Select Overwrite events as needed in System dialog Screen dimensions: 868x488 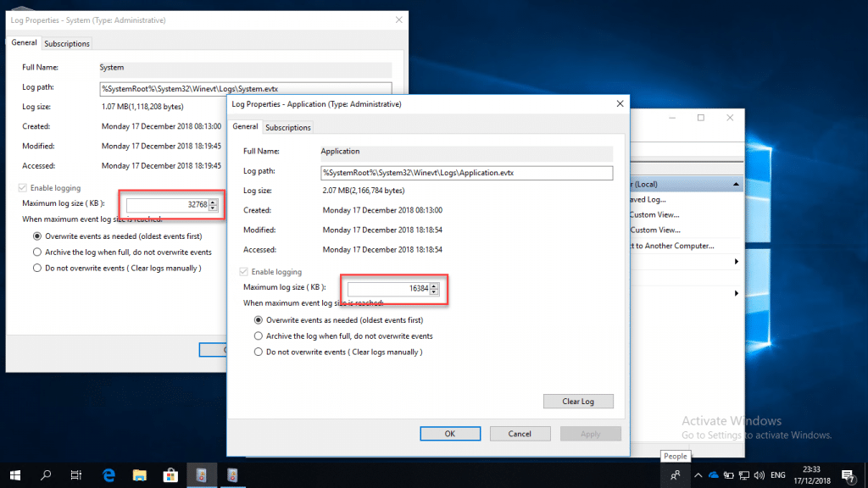37,236
